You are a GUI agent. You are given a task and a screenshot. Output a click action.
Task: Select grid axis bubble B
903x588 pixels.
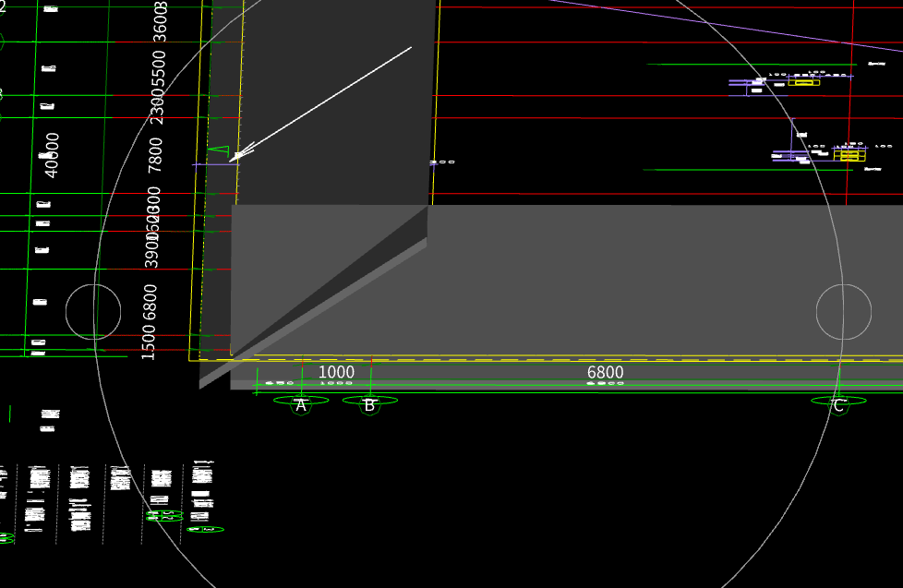[369, 405]
